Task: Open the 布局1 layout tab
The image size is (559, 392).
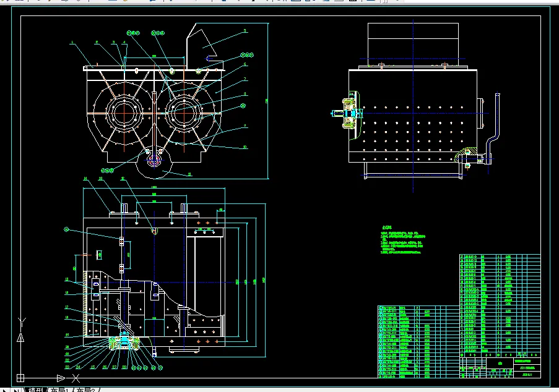Action: (x=59, y=390)
